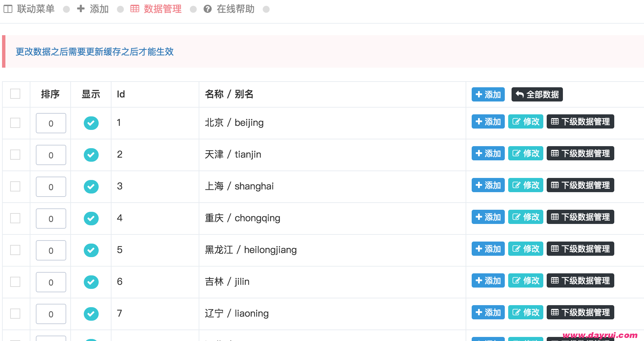This screenshot has height=341, width=644.
Task: Toggle display status icon for 天津
Action: (x=91, y=155)
